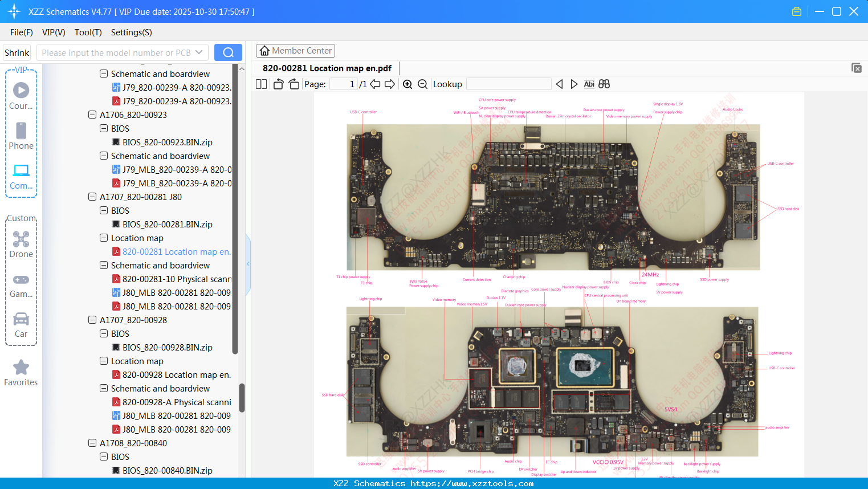
Task: Select BIOS_820-00281.BIN.zip file in tree
Action: click(167, 225)
